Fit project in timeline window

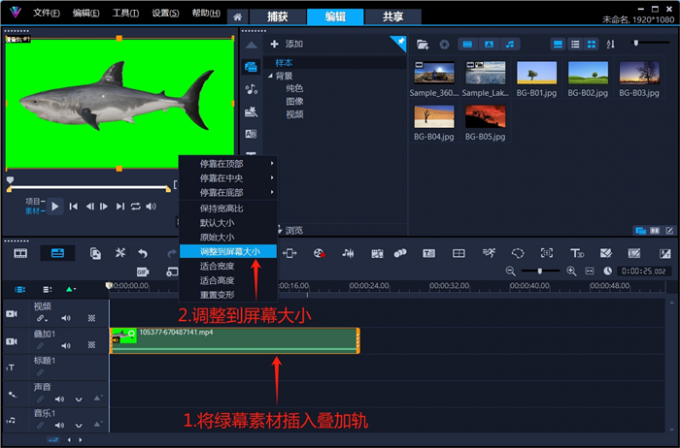(x=589, y=271)
